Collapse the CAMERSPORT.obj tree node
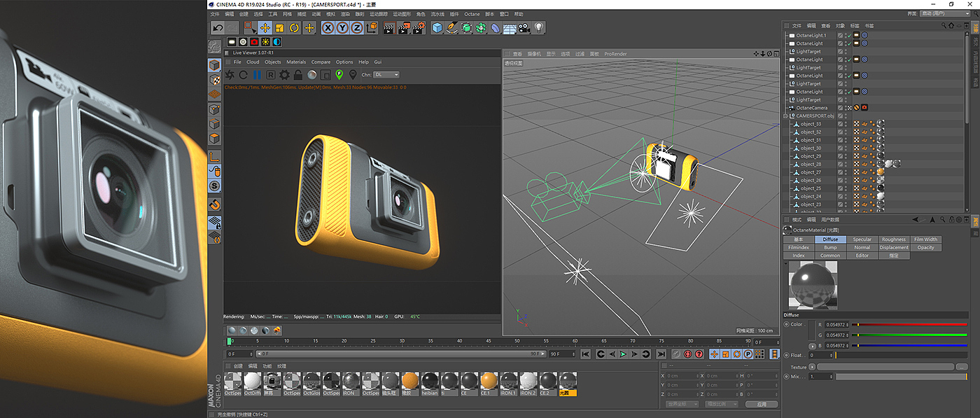 coord(785,116)
